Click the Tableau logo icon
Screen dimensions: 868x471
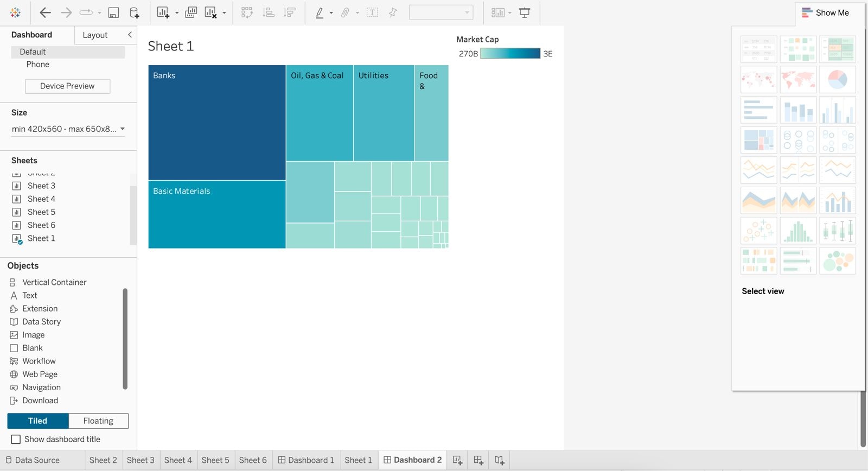click(x=15, y=12)
